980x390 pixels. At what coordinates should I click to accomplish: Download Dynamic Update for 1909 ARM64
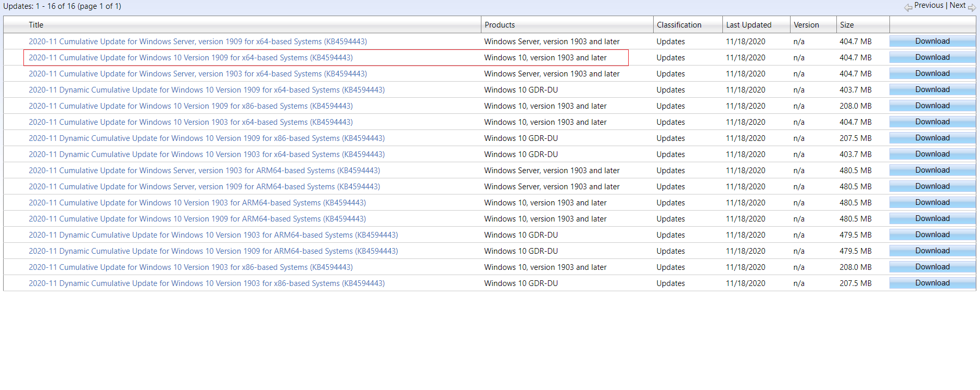(932, 251)
